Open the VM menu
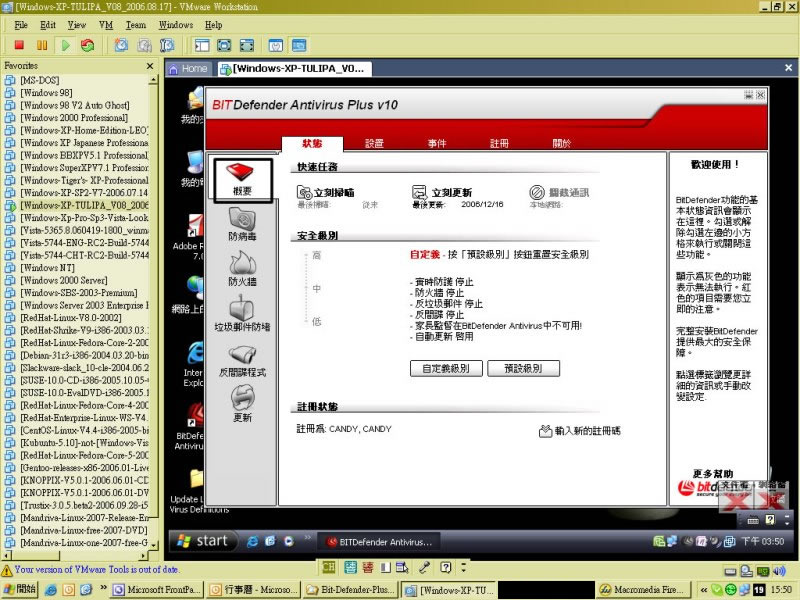Image resolution: width=800 pixels, height=600 pixels. pyautogui.click(x=106, y=24)
